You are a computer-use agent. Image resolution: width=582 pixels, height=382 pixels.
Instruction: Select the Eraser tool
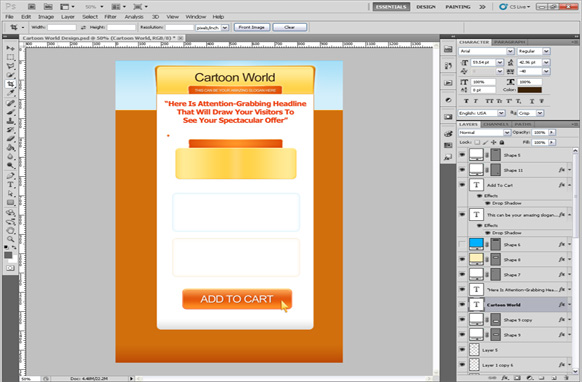[x=10, y=139]
